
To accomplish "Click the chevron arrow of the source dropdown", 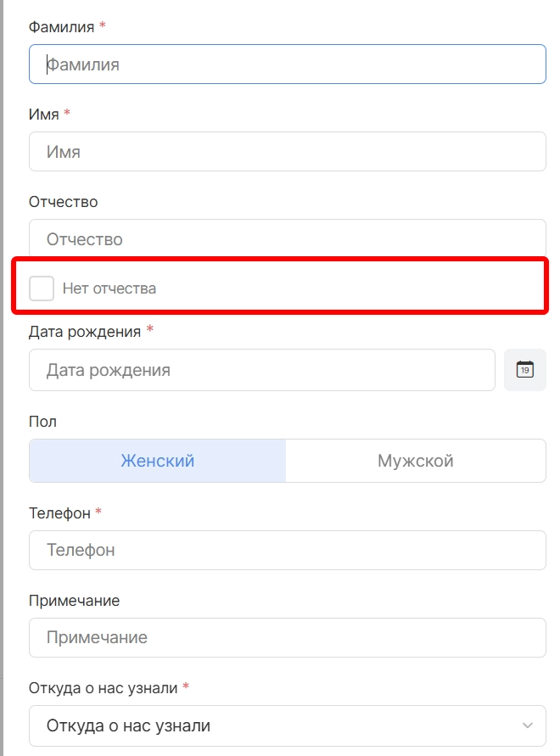I will (x=528, y=725).
